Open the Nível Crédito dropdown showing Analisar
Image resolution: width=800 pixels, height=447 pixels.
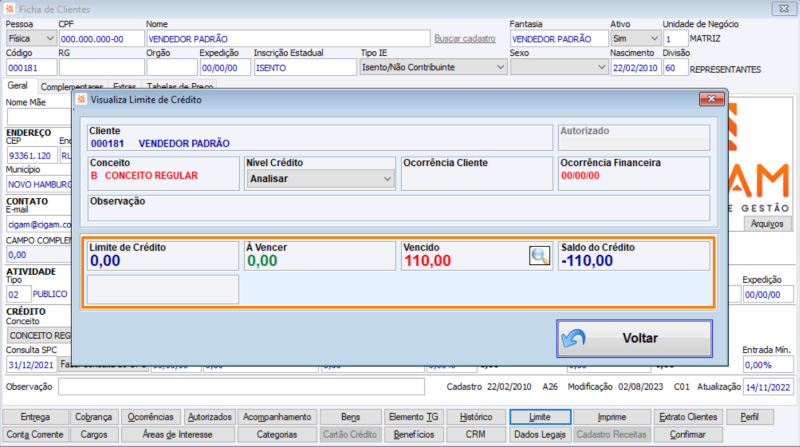pyautogui.click(x=320, y=179)
